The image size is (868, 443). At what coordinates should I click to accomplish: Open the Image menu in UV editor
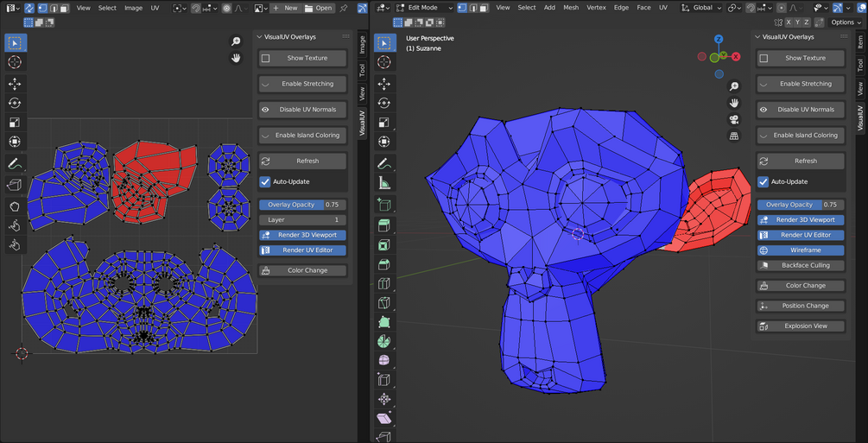133,8
